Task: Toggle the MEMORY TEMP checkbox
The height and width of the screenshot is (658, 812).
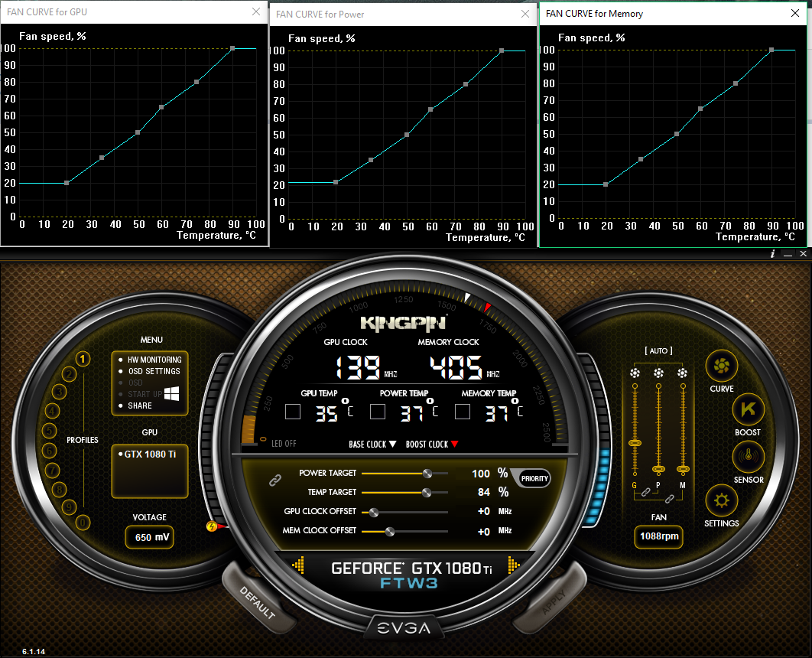Action: point(463,412)
